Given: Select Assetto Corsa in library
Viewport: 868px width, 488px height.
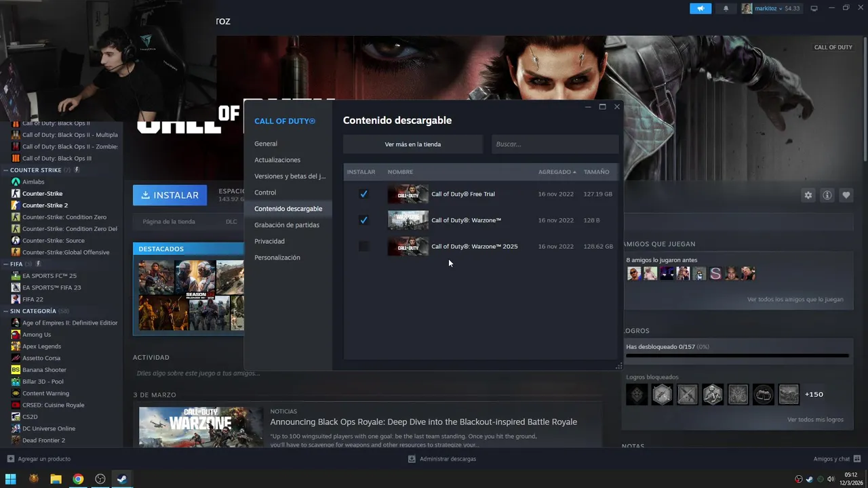Looking at the screenshot, I should click(x=41, y=358).
